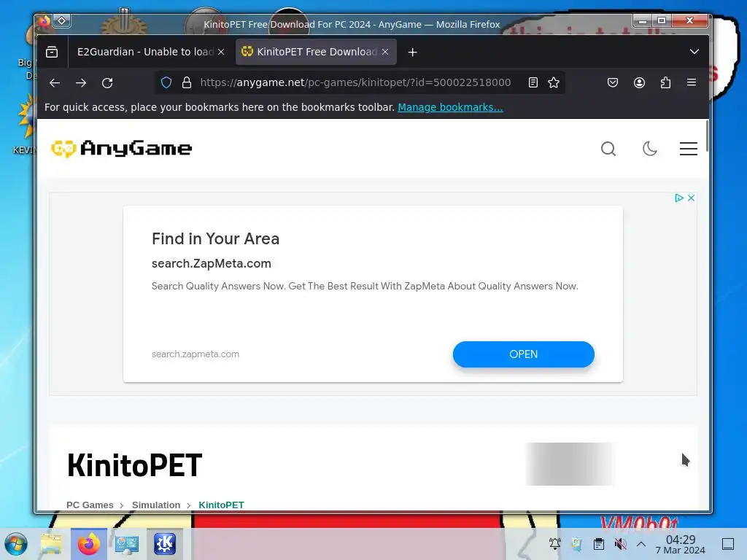This screenshot has width=747, height=560.
Task: Close the KinitoPET Free Download tab
Action: pos(385,52)
